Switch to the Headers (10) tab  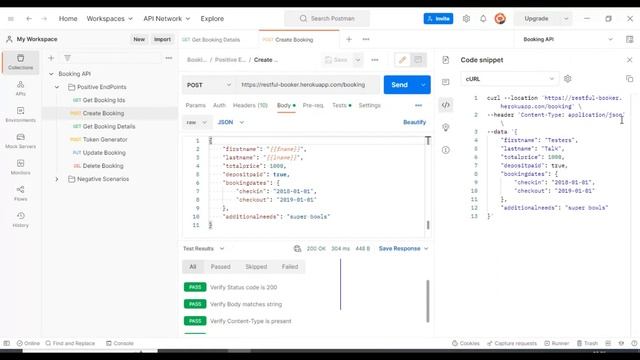tap(250, 105)
